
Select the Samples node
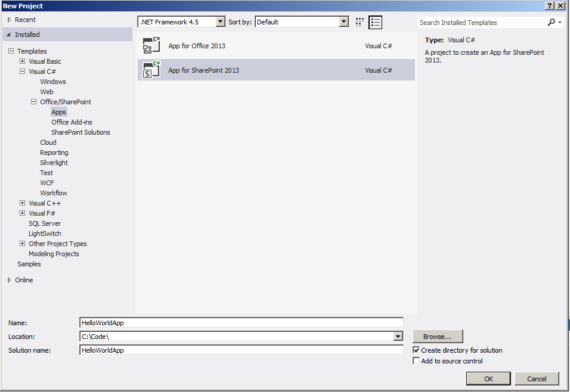[x=29, y=264]
